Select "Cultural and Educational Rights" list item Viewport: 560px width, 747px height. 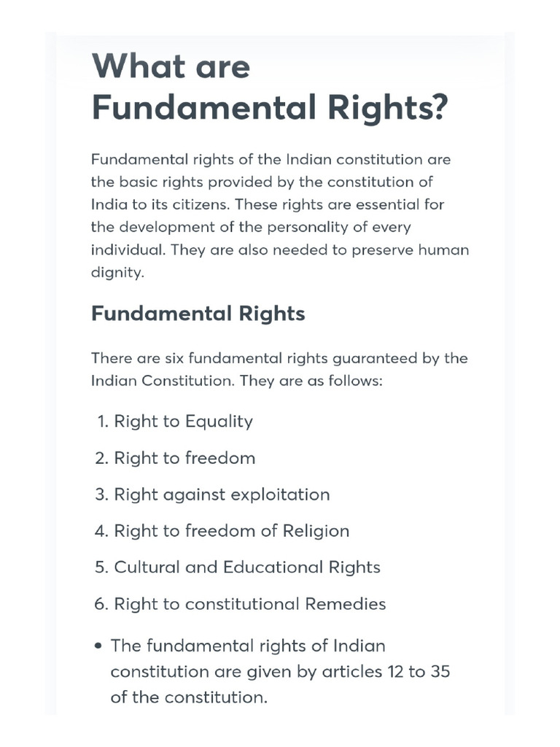coord(247,568)
